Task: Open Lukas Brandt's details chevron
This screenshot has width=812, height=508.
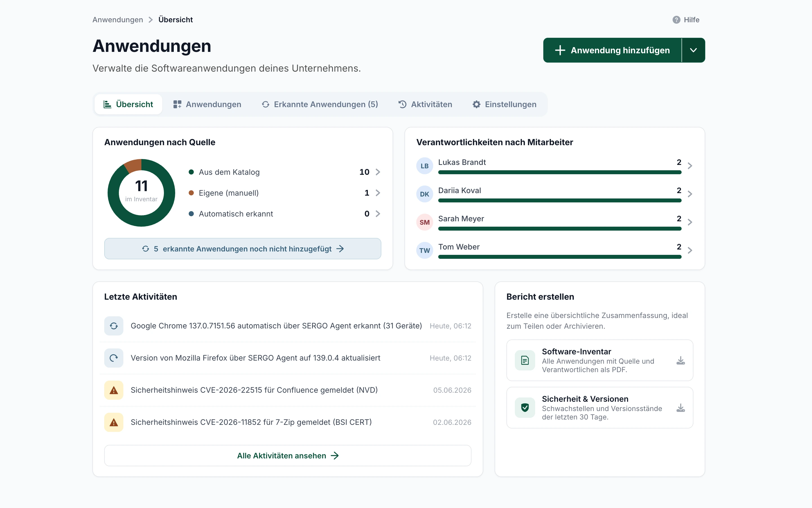Action: point(689,166)
